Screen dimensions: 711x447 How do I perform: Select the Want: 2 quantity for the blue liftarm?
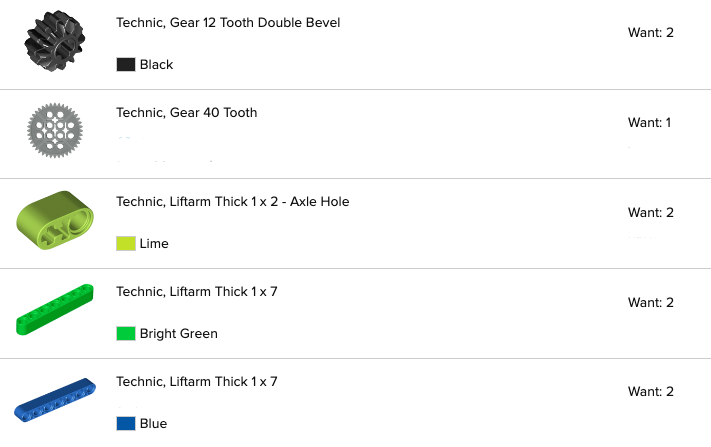(651, 392)
